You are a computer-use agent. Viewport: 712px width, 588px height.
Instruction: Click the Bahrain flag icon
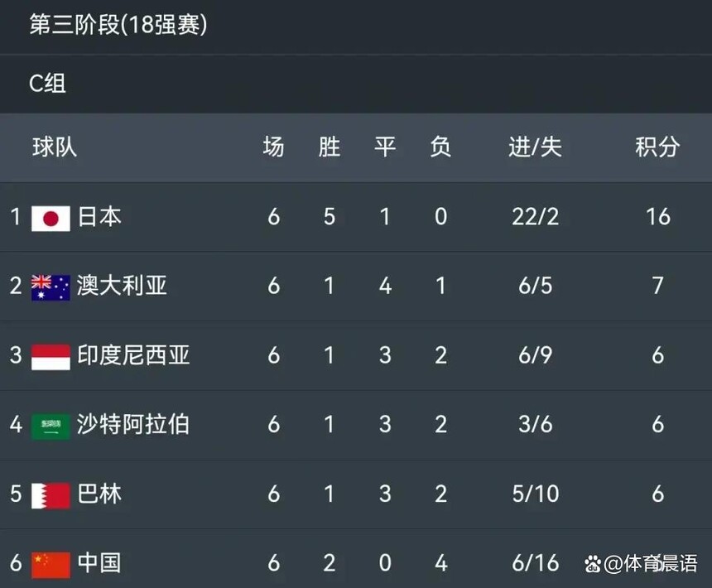(x=51, y=495)
